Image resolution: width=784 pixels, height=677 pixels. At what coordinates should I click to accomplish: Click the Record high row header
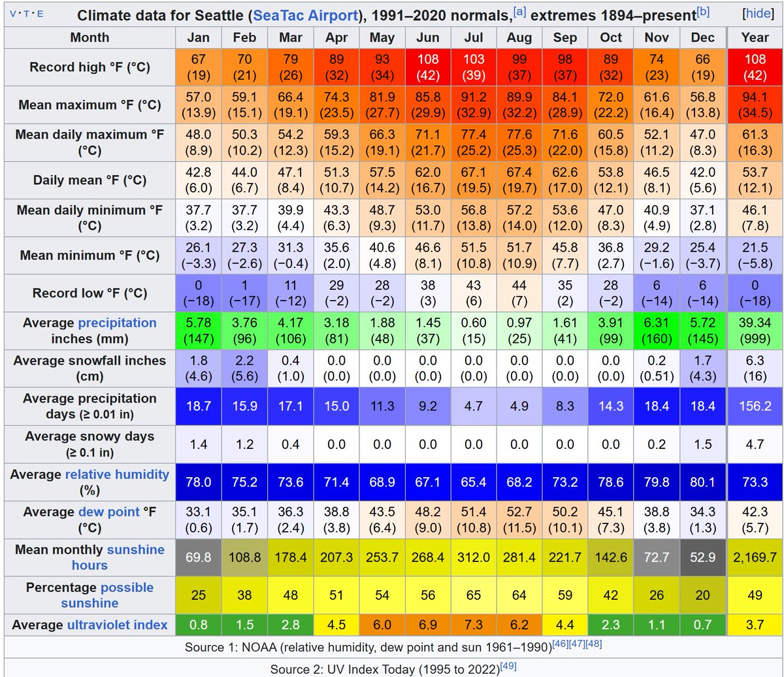90,67
